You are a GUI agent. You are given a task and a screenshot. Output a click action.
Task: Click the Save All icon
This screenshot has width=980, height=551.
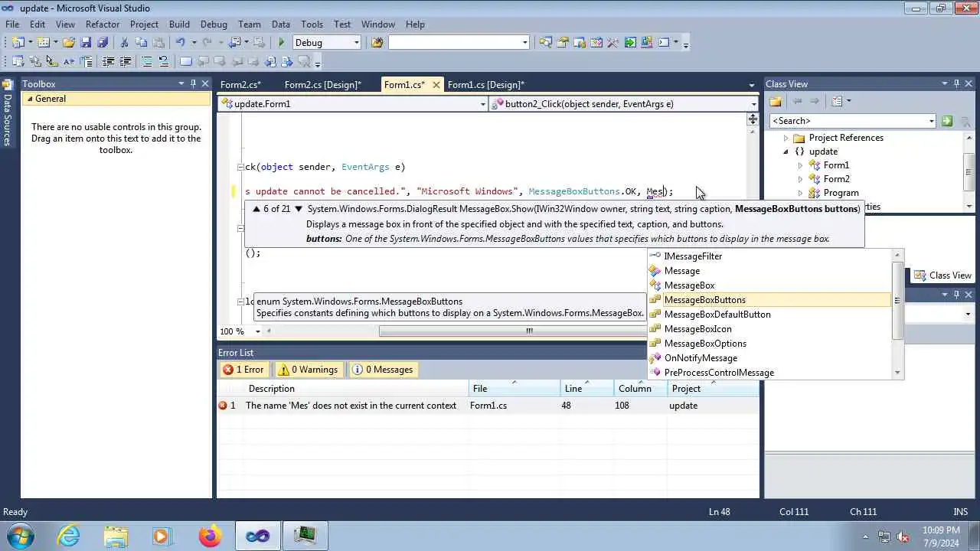[103, 43]
